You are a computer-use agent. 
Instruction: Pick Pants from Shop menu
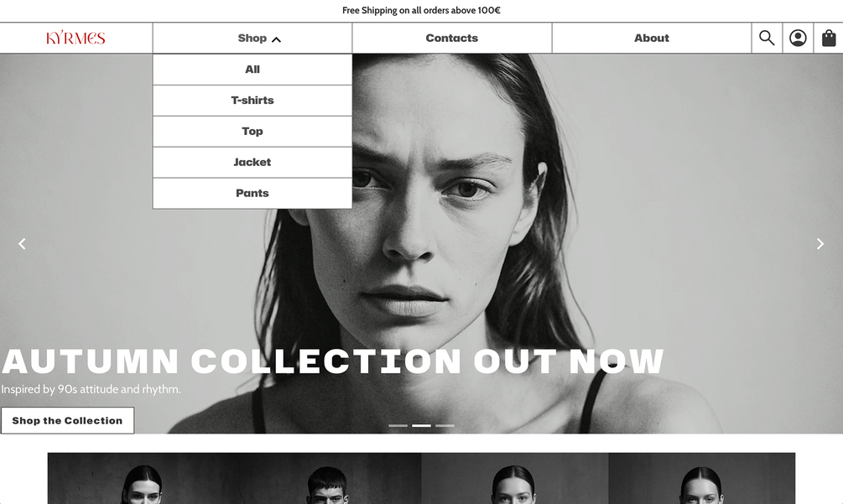[252, 193]
